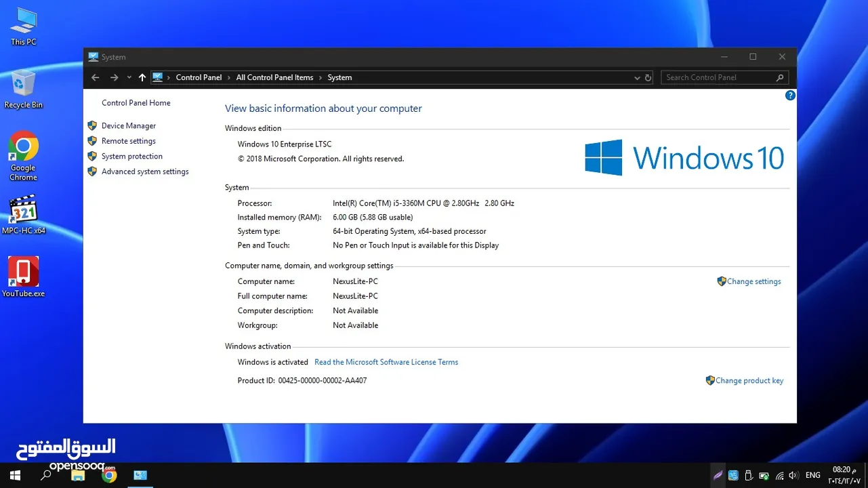Click the Back navigation arrow

point(96,77)
